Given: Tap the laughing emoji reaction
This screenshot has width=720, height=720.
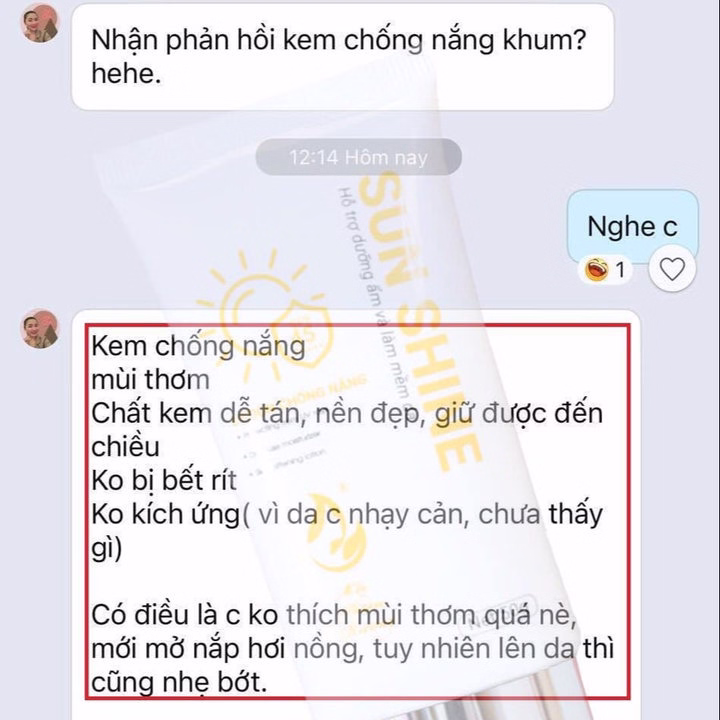Looking at the screenshot, I should pyautogui.click(x=596, y=270).
